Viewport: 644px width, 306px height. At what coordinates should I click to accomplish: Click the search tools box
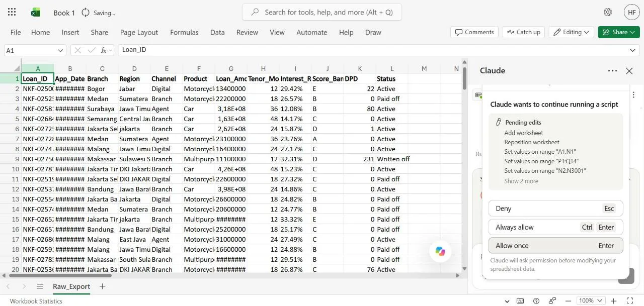pos(322,12)
